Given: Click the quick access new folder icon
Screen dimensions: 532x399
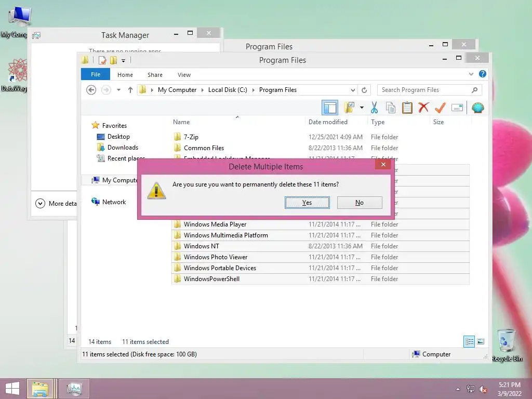Looking at the screenshot, I should pyautogui.click(x=113, y=60).
